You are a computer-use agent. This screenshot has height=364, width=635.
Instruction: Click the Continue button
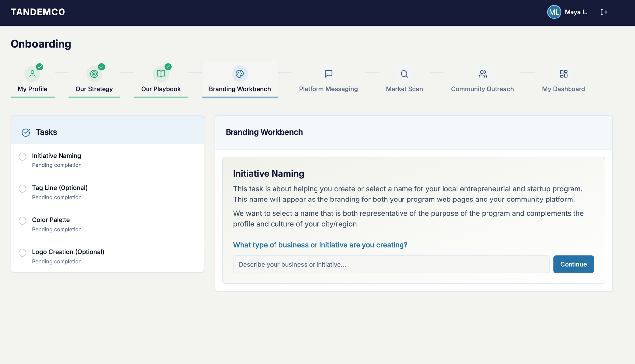click(573, 264)
